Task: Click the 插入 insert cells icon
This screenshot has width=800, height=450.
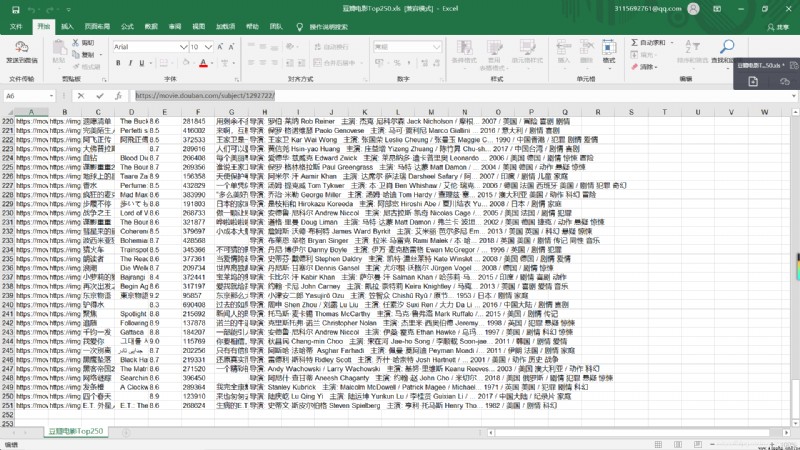Action: coord(564,47)
